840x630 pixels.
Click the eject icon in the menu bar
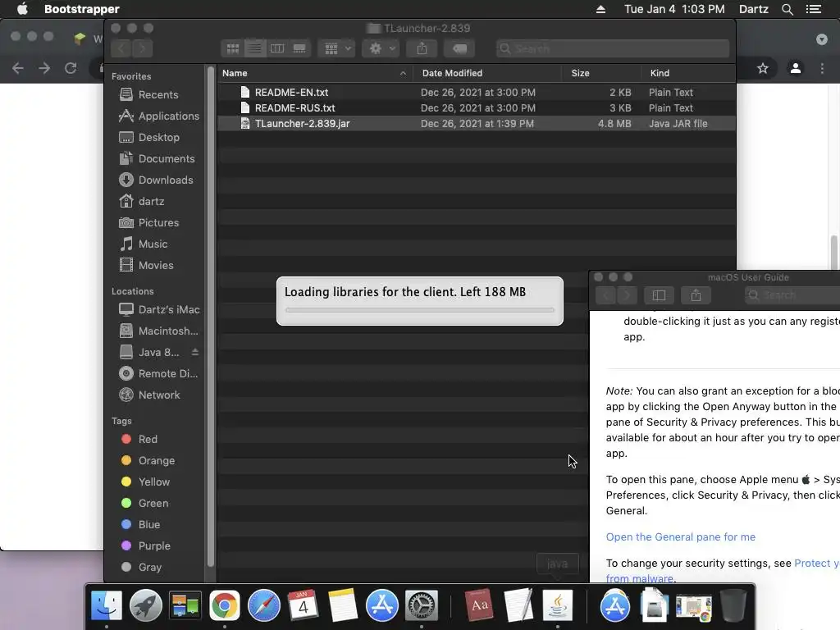600,9
